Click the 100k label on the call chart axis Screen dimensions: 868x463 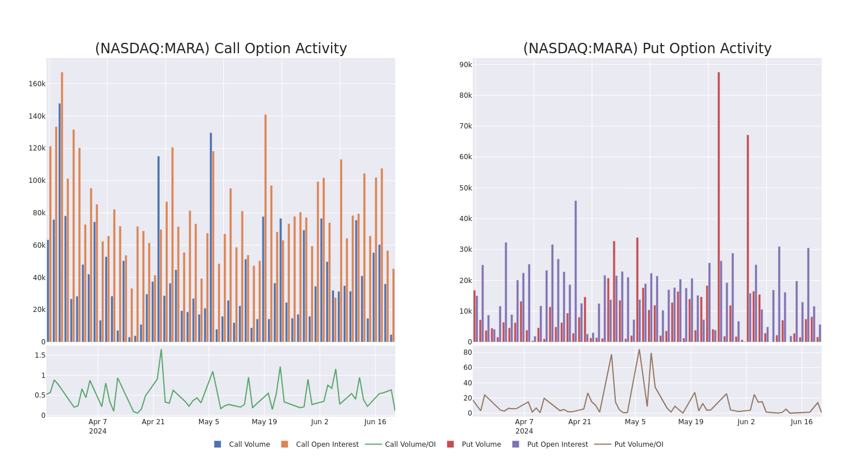pos(37,181)
